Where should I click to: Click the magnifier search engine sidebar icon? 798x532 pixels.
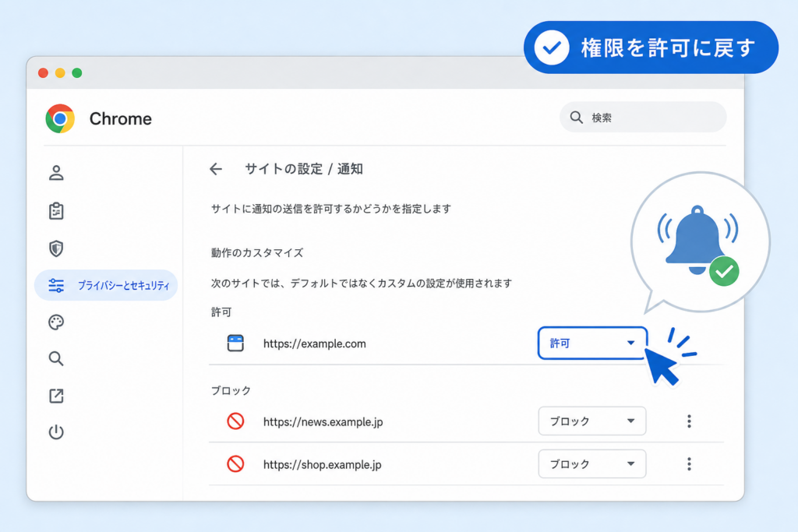(56, 359)
